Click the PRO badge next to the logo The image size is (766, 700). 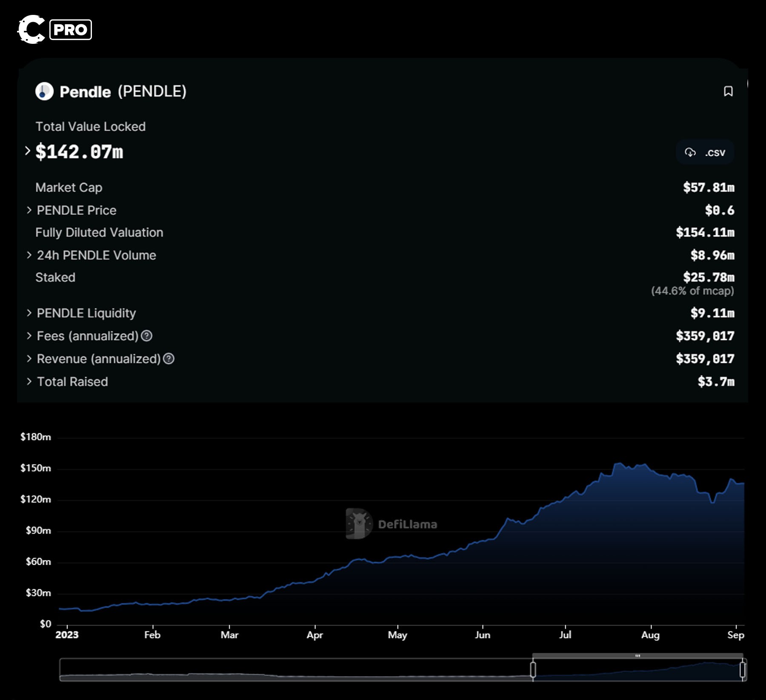71,30
